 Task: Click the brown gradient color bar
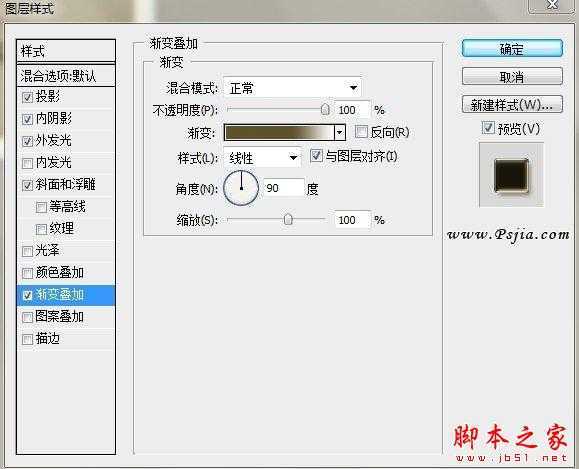[279, 132]
